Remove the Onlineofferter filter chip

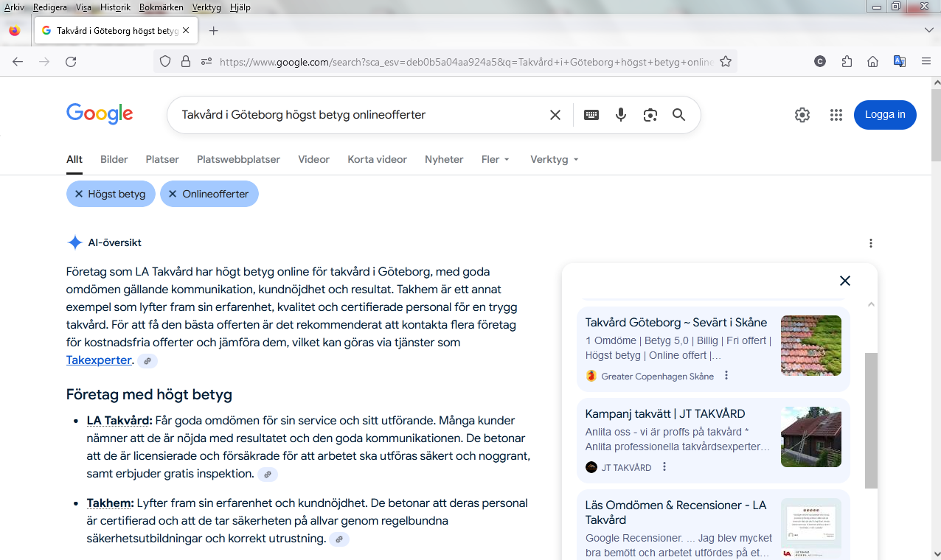click(x=173, y=194)
